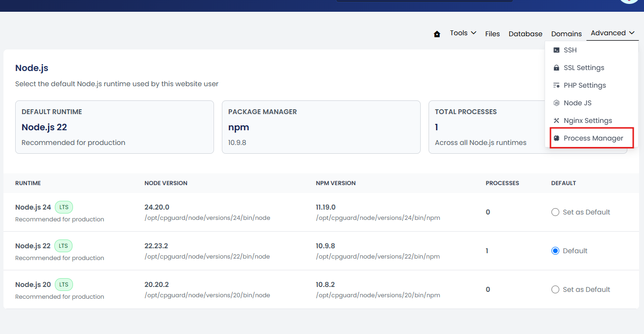
Task: Select the Node.js 22 Default radio button
Action: point(555,251)
